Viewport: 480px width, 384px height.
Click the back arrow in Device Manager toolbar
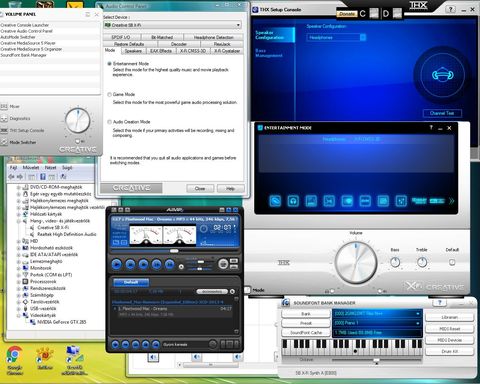(11, 176)
